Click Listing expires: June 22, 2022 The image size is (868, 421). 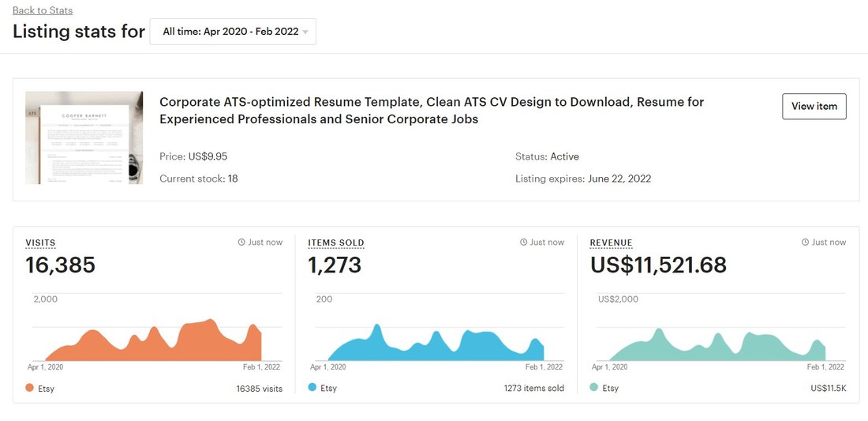point(583,179)
